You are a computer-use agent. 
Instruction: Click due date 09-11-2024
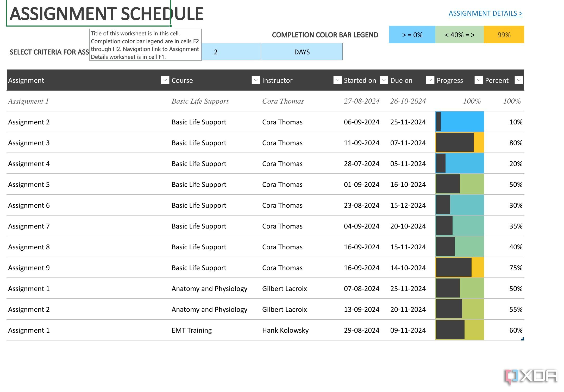pos(408,330)
